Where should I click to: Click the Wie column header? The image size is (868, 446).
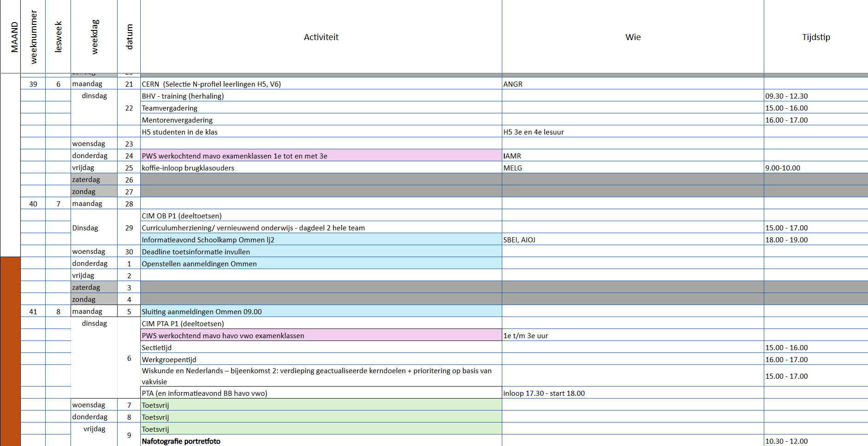[633, 37]
